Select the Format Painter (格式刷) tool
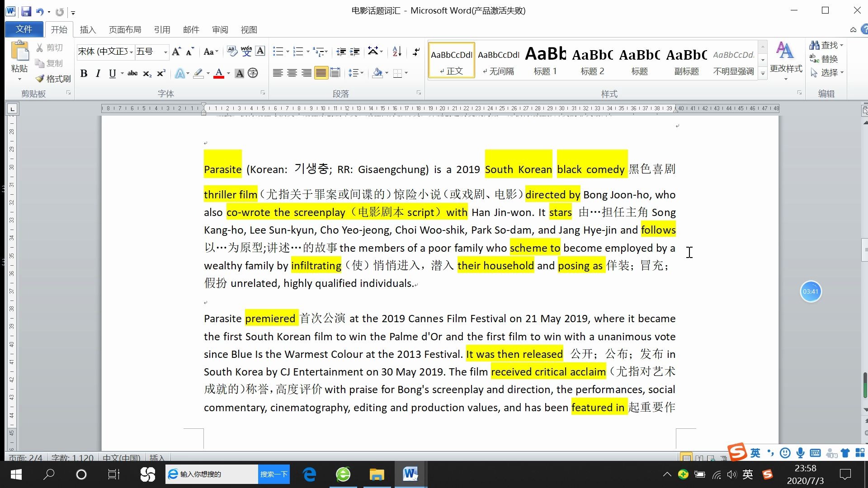 tap(53, 79)
